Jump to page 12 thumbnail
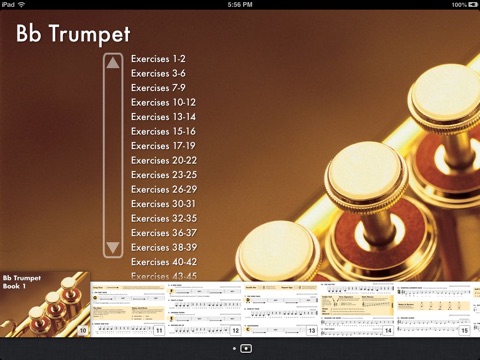Screen dimensions: 480x360 pyautogui.click(x=205, y=309)
